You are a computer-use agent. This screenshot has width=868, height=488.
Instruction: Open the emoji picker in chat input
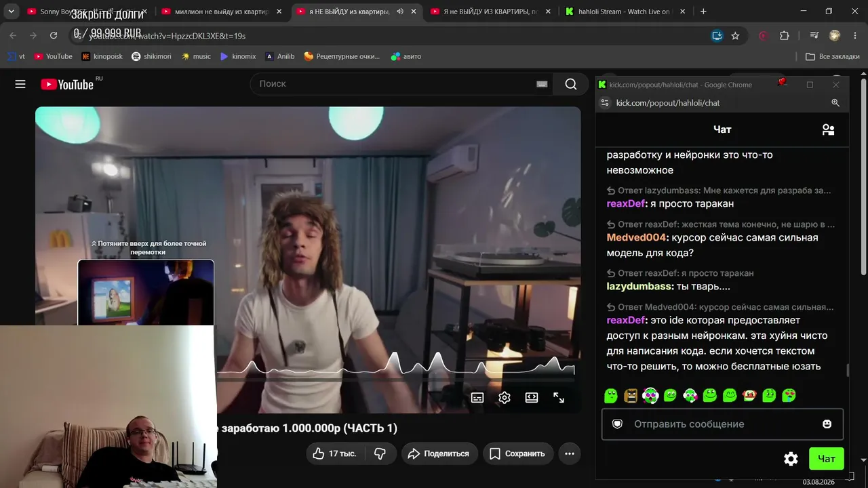click(x=827, y=424)
